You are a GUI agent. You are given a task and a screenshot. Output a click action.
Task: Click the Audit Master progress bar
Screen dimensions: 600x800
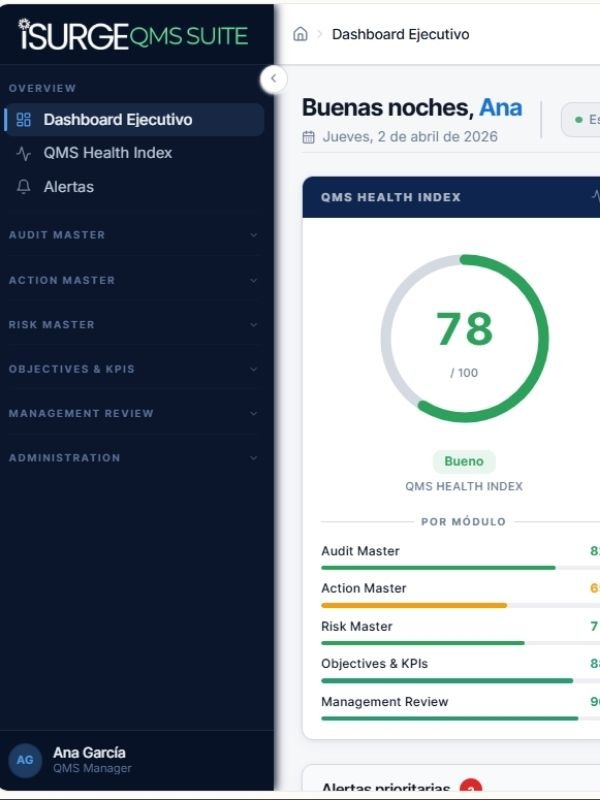pyautogui.click(x=460, y=567)
